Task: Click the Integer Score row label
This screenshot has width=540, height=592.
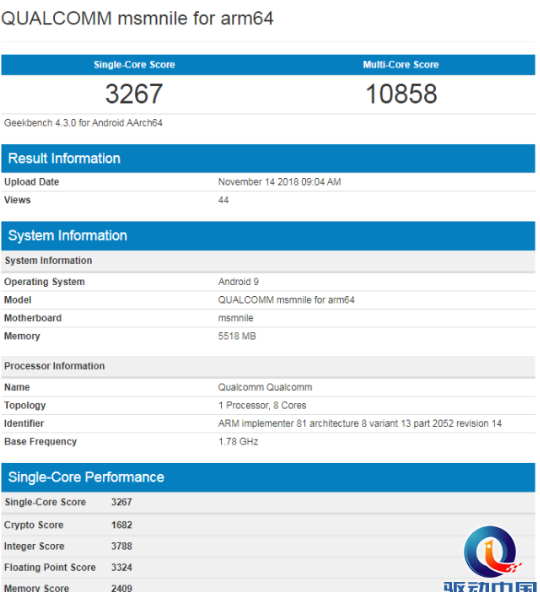Action: tap(34, 546)
